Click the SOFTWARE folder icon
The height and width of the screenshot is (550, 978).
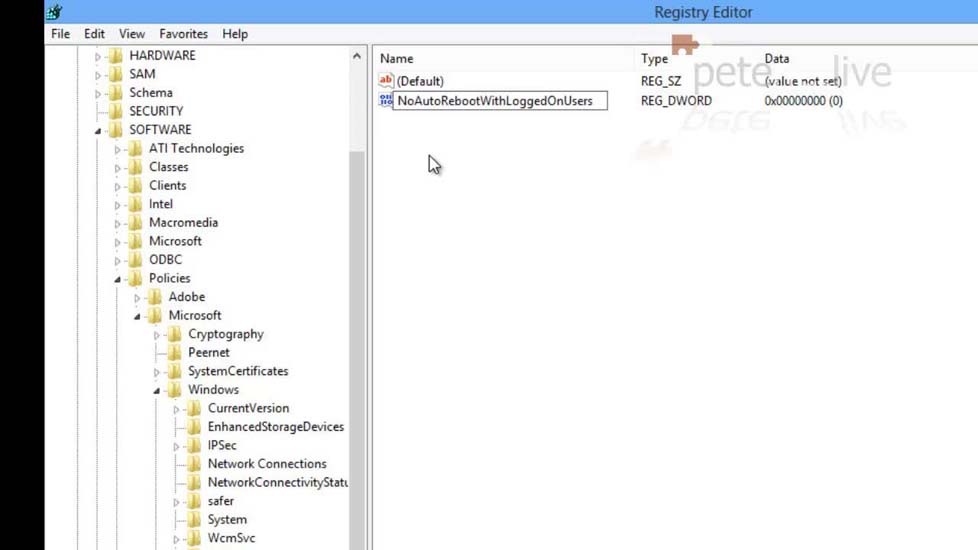click(x=116, y=130)
